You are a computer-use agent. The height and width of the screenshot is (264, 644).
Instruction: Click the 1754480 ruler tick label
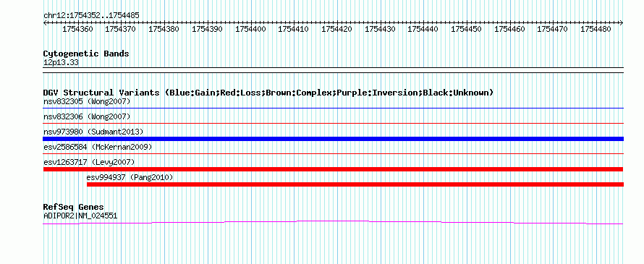pos(596,30)
